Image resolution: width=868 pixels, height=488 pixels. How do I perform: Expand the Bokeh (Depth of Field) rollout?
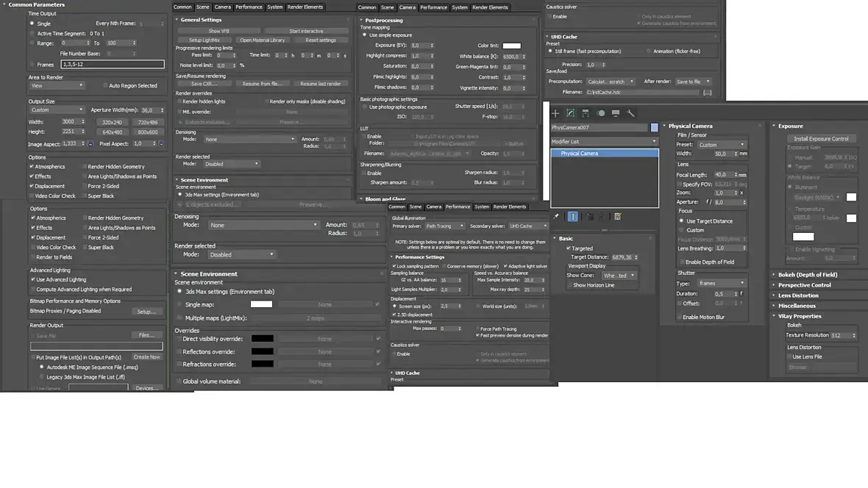point(807,274)
